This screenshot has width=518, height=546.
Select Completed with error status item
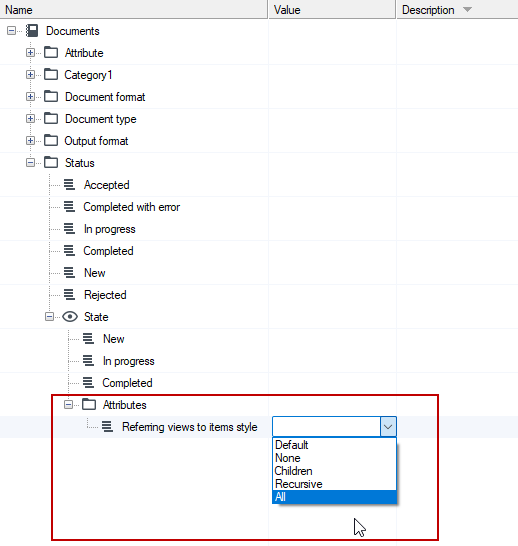(x=132, y=207)
